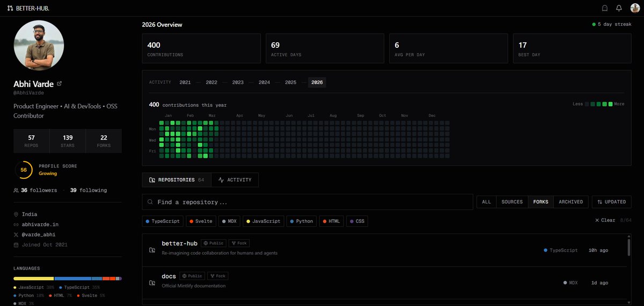The image size is (644, 306).
Task: Click the link icon next to abhivarde.in
Action: click(x=16, y=224)
